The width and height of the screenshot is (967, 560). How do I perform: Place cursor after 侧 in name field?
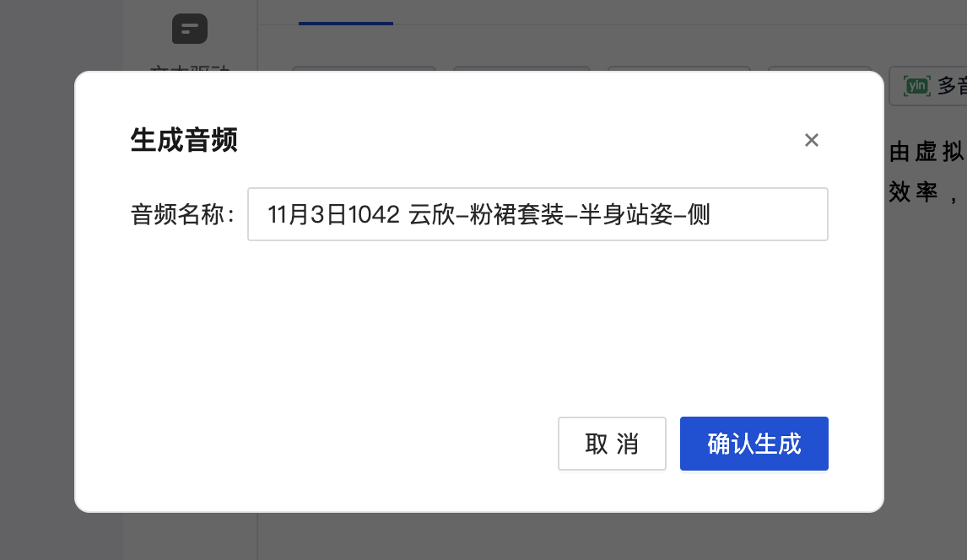[711, 214]
